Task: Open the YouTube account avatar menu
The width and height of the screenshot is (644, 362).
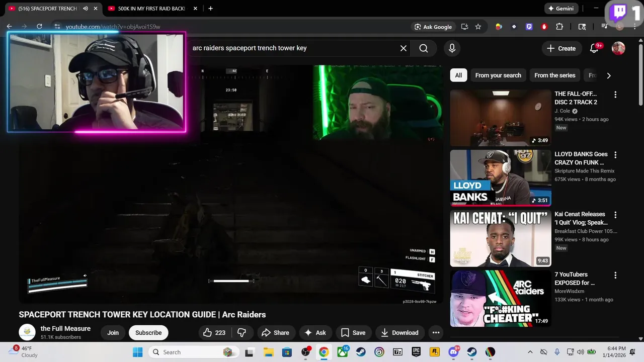Action: tap(618, 48)
